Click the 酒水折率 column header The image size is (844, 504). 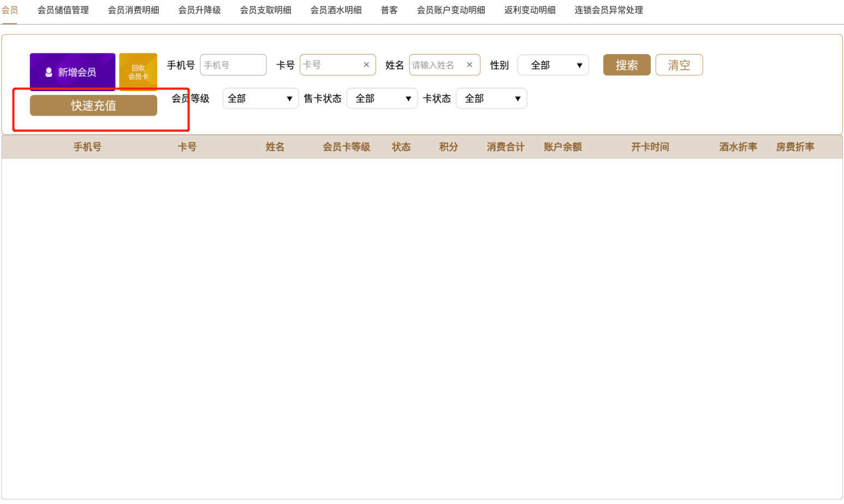tap(738, 147)
